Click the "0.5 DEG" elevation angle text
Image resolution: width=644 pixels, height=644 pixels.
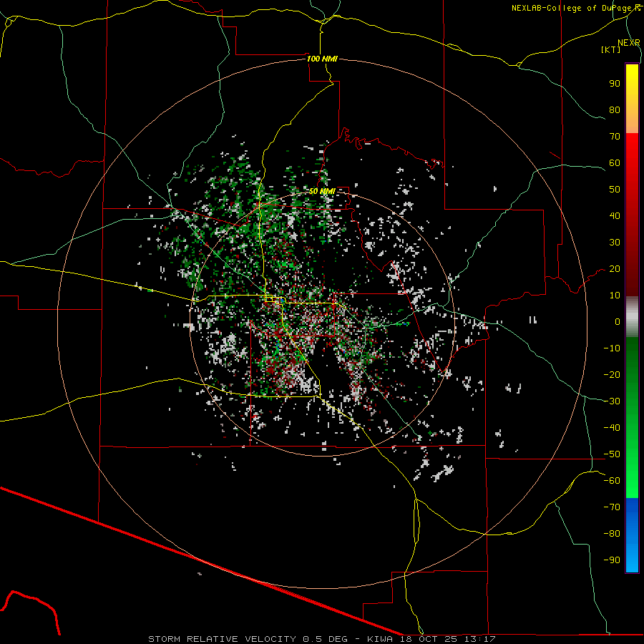[x=326, y=639]
